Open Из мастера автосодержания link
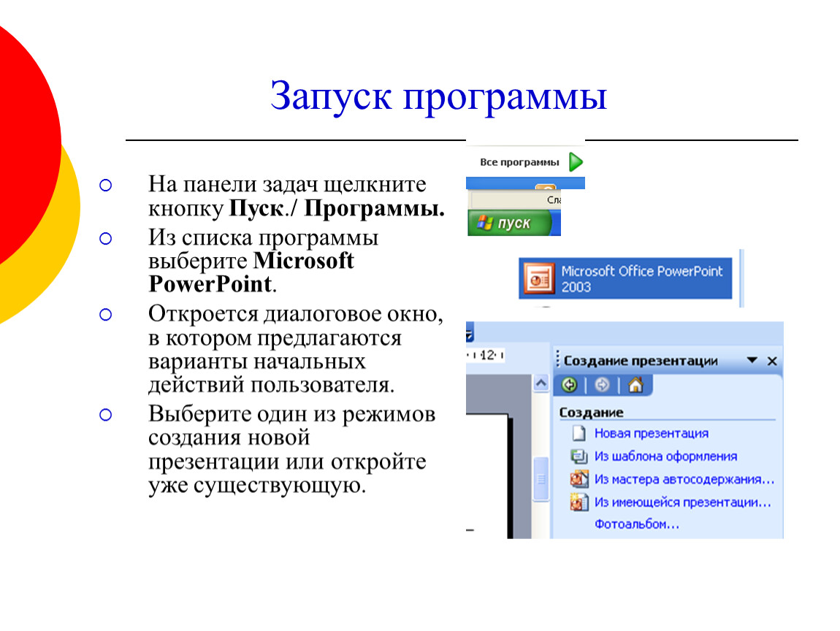This screenshot has height=631, width=840. click(x=684, y=479)
